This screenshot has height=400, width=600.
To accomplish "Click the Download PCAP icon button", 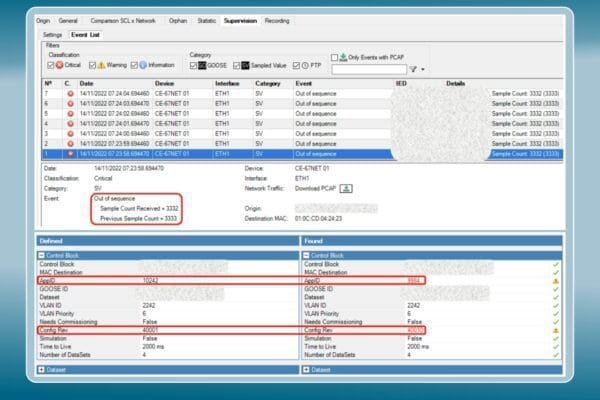I will pyautogui.click(x=346, y=188).
